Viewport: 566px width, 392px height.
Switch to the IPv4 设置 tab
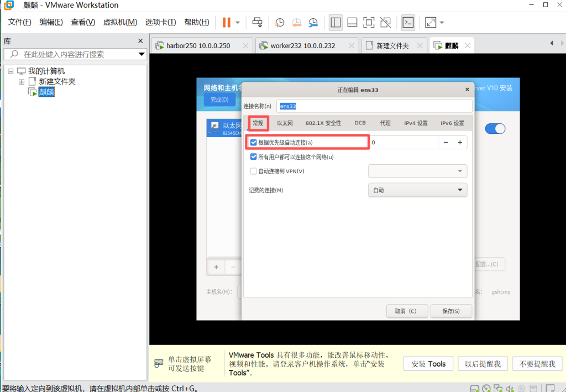coord(416,123)
